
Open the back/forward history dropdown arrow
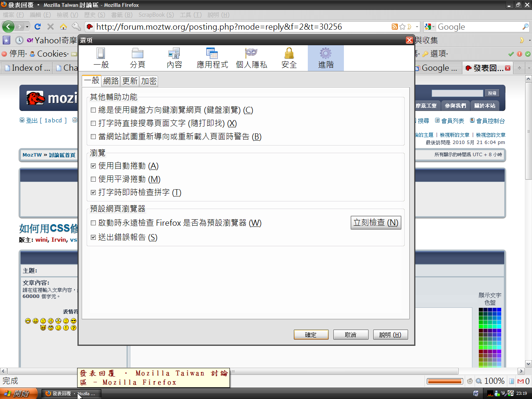pyautogui.click(x=27, y=27)
